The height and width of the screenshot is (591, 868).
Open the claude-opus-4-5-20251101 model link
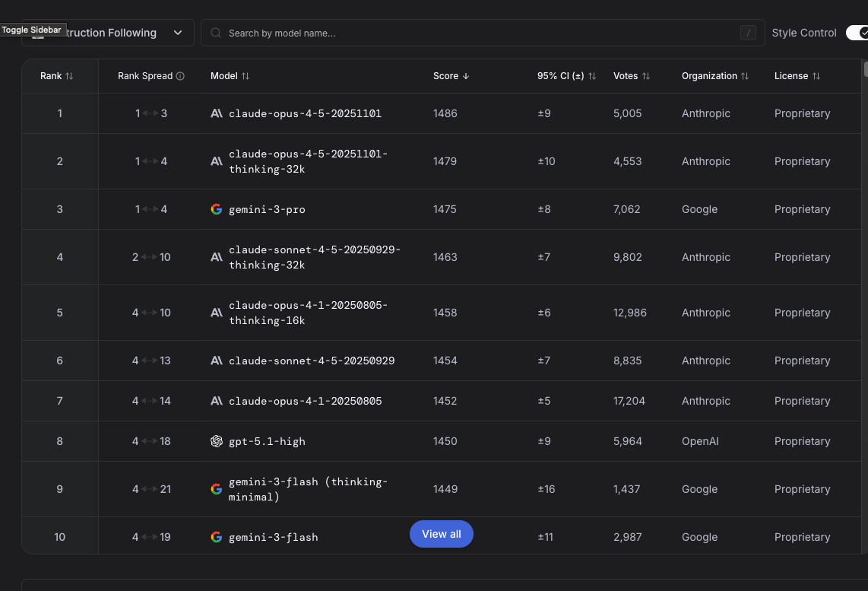(x=305, y=113)
